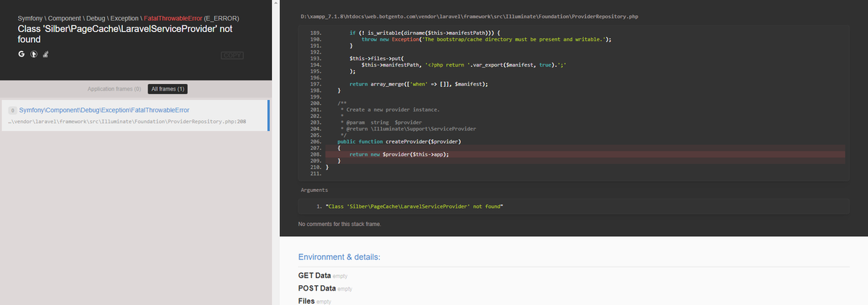Switch to All frames (1) tab
The height and width of the screenshot is (305, 868).
click(168, 89)
